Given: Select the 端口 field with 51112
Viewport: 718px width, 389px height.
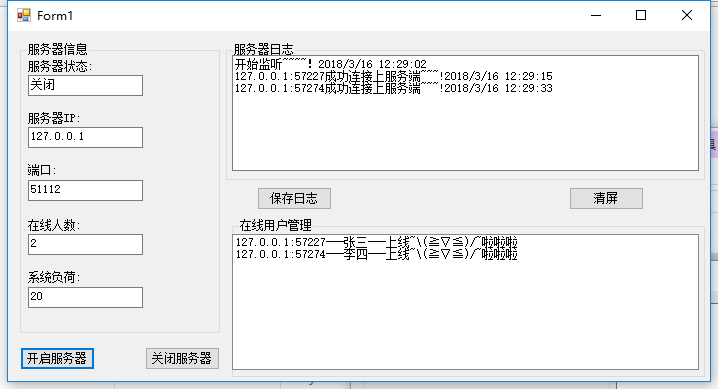Looking at the screenshot, I should click(x=85, y=190).
